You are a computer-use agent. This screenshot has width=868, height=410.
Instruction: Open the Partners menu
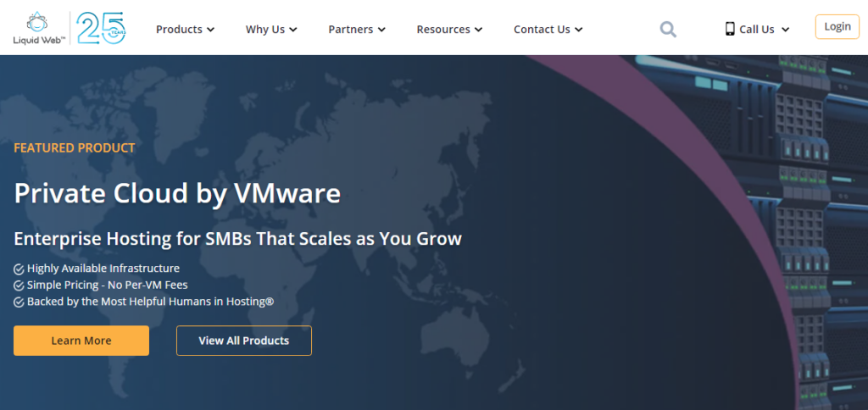[x=356, y=30]
